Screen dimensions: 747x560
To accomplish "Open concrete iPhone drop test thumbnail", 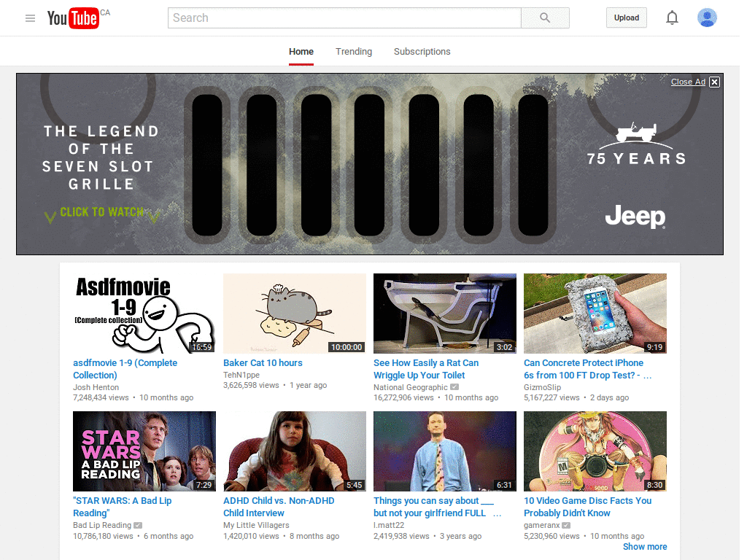I will point(595,314).
